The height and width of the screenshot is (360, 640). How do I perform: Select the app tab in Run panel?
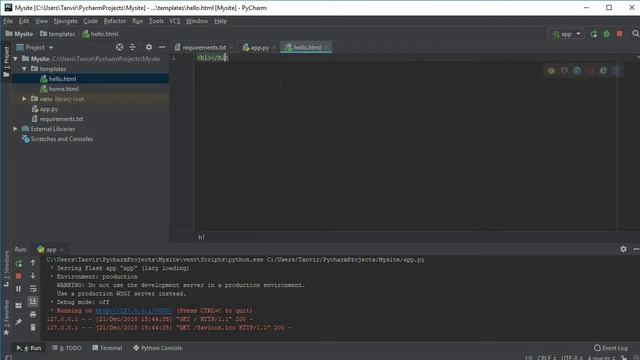click(50, 249)
